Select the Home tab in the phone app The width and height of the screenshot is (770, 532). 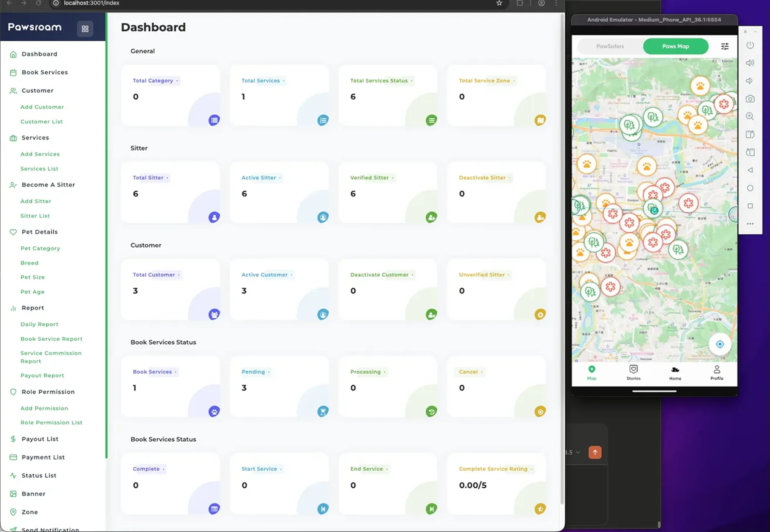click(675, 372)
